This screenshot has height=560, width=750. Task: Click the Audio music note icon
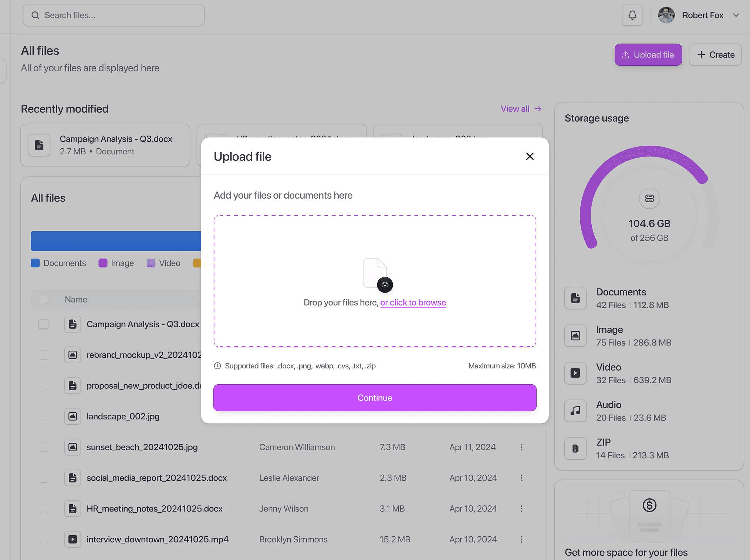coord(575,411)
